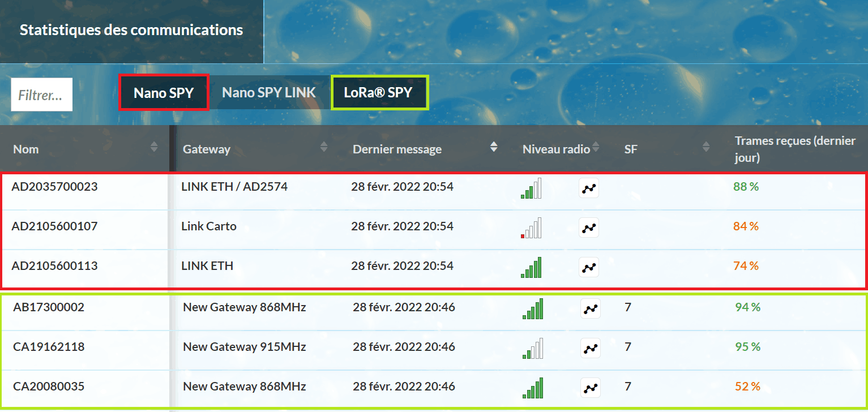Sort table by Nom column arrows

click(x=154, y=147)
